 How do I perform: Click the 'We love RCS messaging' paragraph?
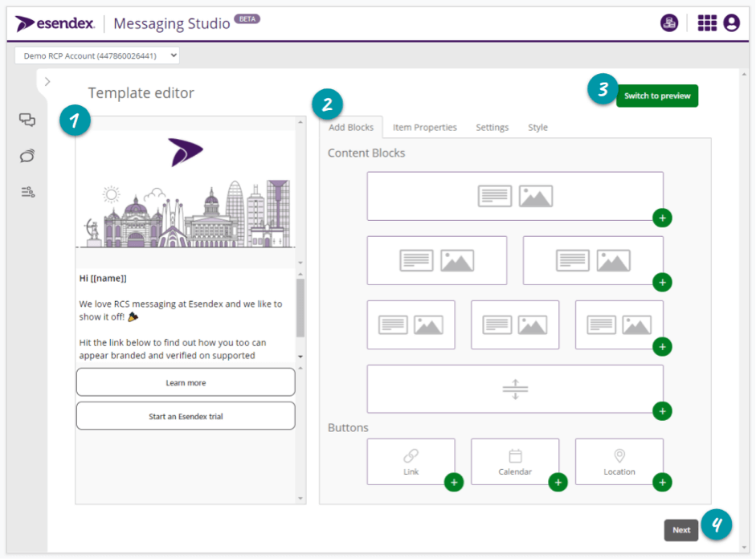[181, 310]
